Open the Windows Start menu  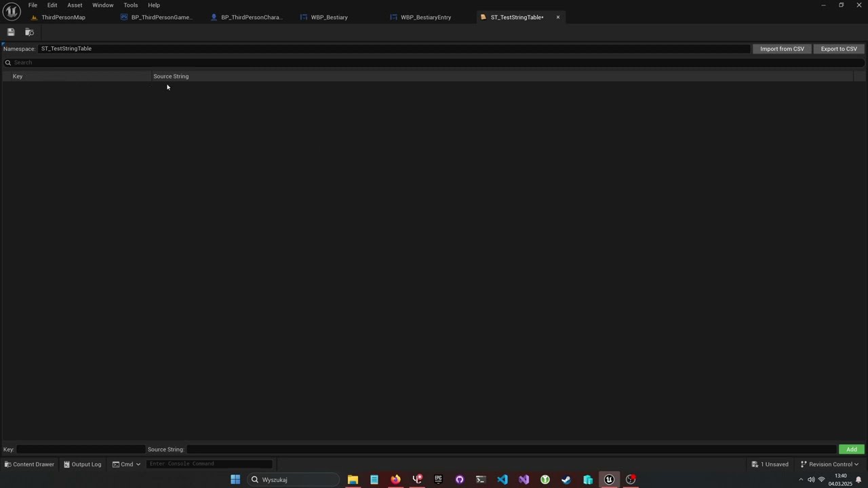(235, 480)
